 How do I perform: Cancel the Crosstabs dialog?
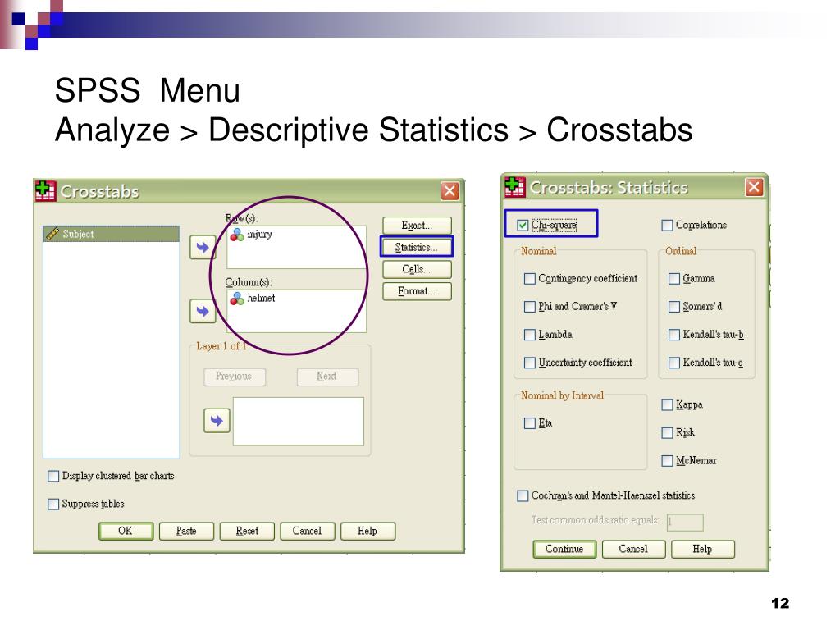[x=307, y=531]
